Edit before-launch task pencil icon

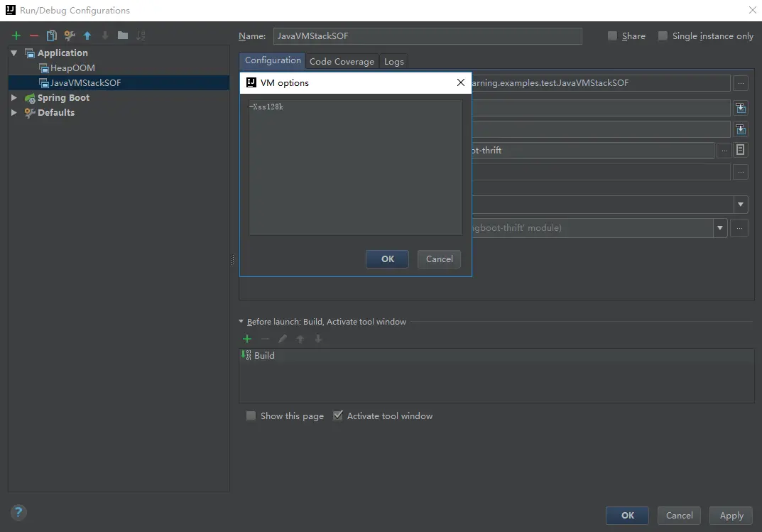click(283, 339)
